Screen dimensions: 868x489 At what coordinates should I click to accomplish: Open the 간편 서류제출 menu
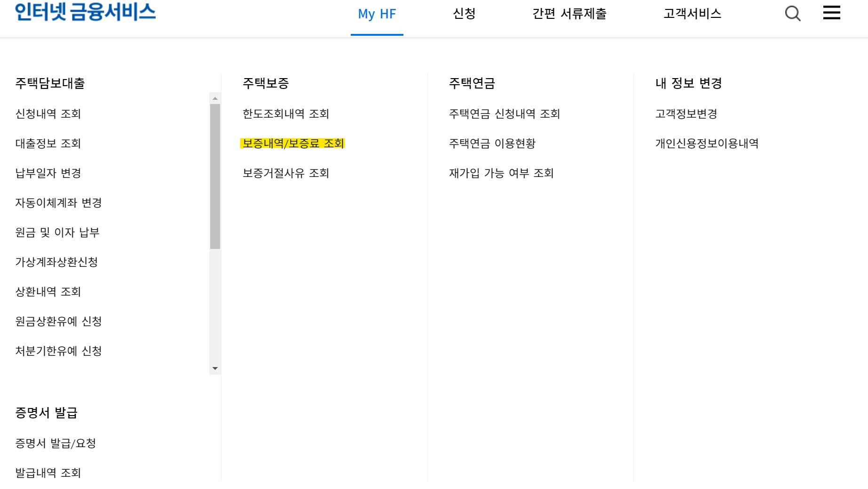point(570,14)
